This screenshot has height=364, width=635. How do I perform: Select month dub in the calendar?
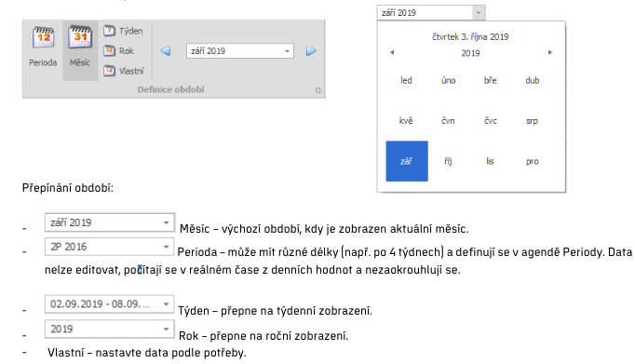pyautogui.click(x=533, y=80)
